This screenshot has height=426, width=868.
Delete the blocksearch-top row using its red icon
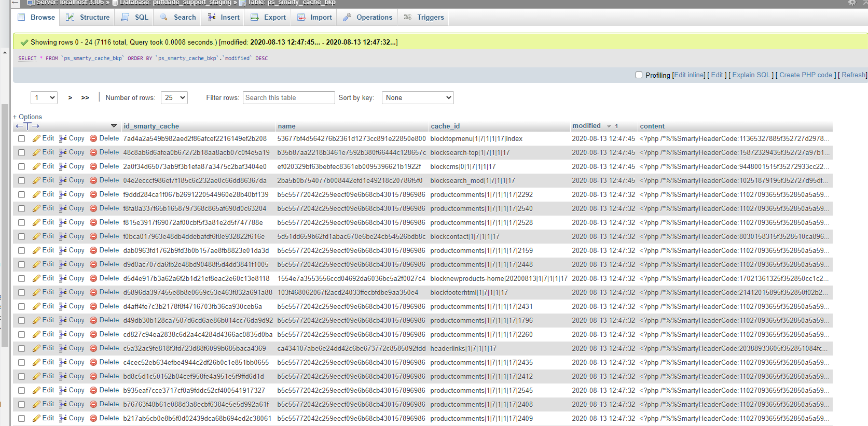click(93, 152)
